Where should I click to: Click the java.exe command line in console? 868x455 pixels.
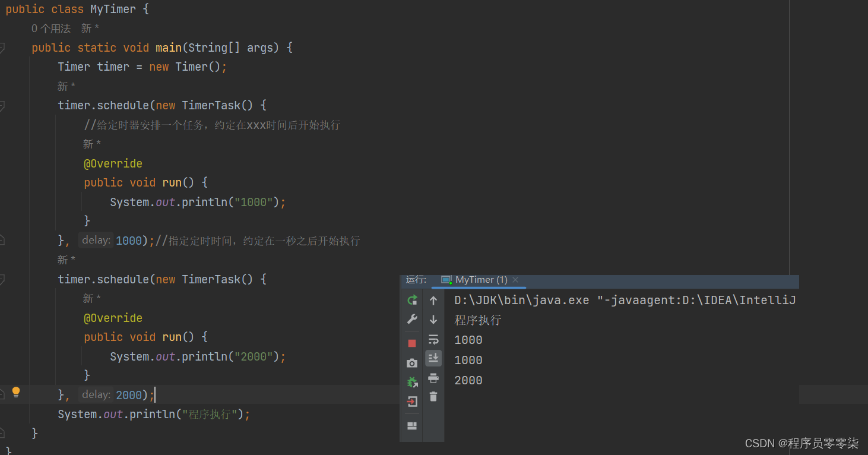point(625,301)
